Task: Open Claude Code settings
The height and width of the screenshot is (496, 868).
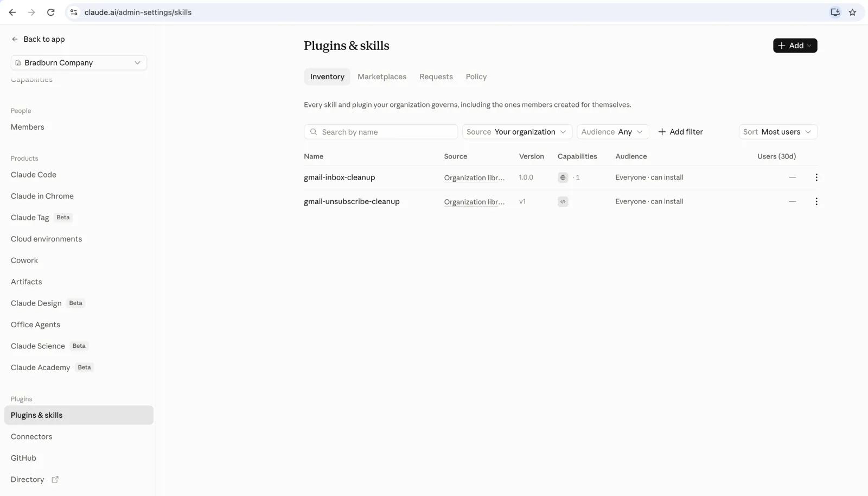Action: point(34,175)
